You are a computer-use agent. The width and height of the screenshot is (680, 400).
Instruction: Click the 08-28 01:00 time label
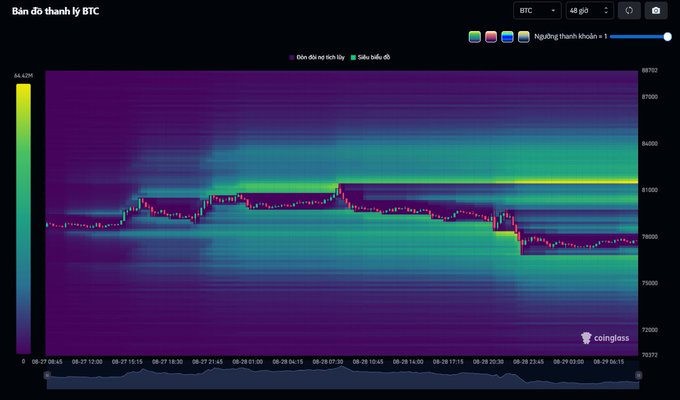click(x=248, y=361)
